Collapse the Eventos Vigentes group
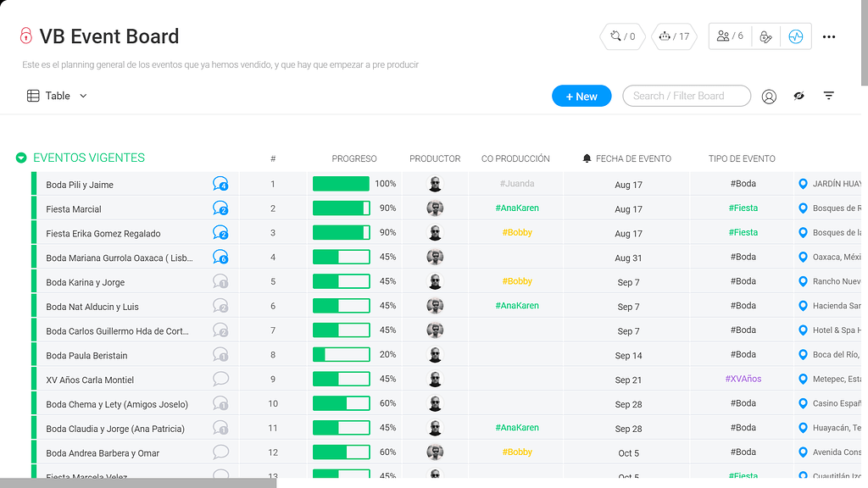Image resolution: width=868 pixels, height=488 pixels. pyautogui.click(x=21, y=158)
